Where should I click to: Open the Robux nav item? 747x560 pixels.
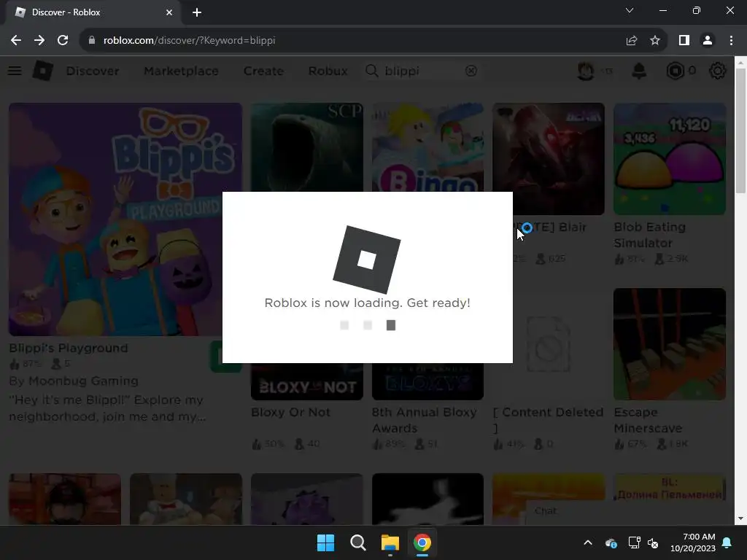coord(328,71)
